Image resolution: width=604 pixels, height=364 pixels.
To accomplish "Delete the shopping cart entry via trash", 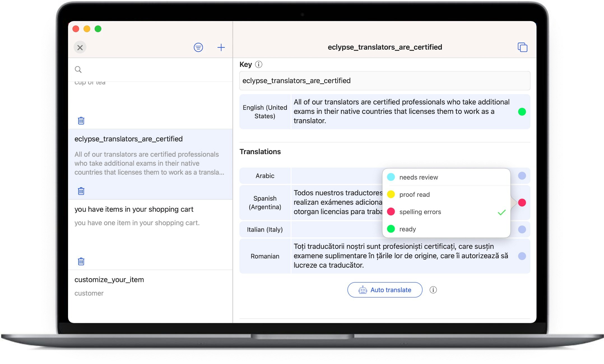I will [81, 261].
